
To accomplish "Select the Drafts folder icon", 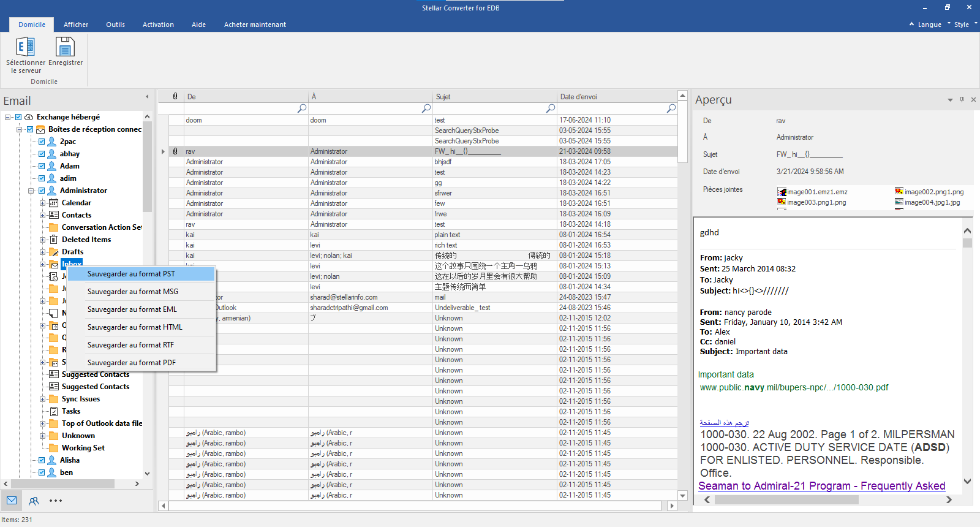I will point(54,252).
